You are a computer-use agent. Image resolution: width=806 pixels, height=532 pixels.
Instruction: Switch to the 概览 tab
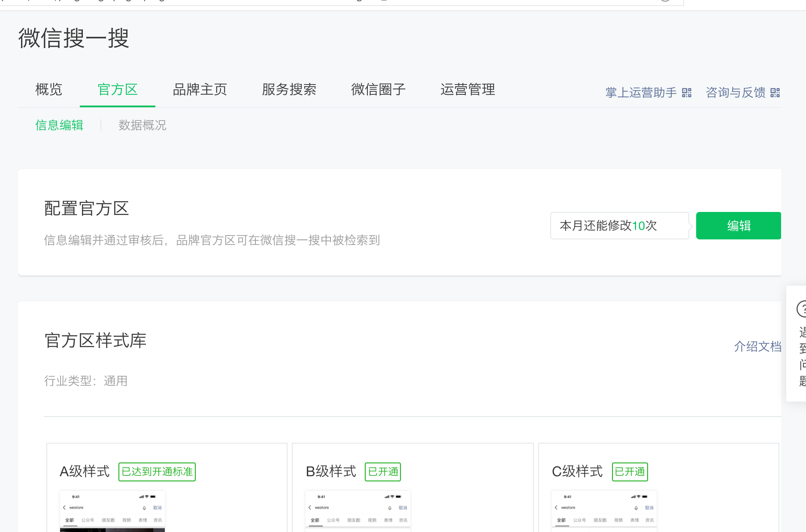(x=49, y=90)
